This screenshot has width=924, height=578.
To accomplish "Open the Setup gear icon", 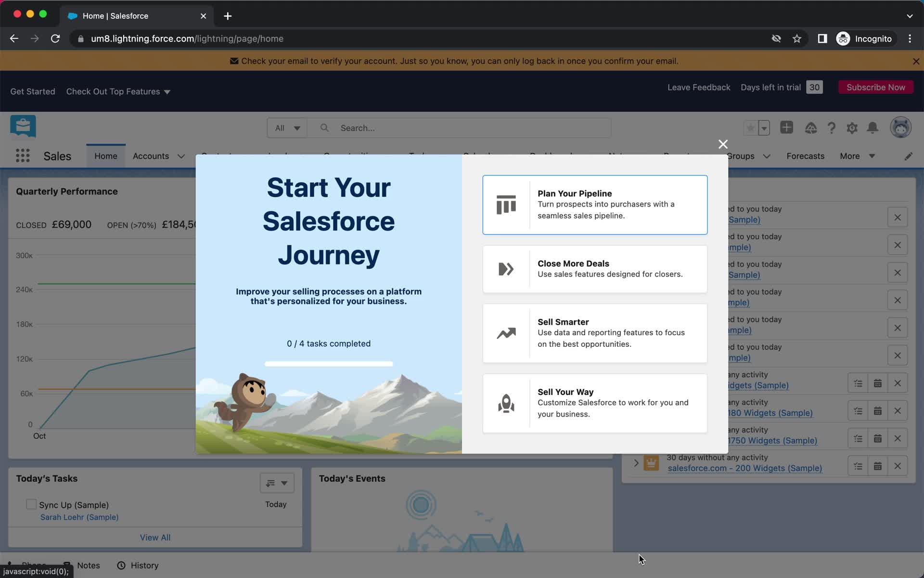I will [x=852, y=128].
